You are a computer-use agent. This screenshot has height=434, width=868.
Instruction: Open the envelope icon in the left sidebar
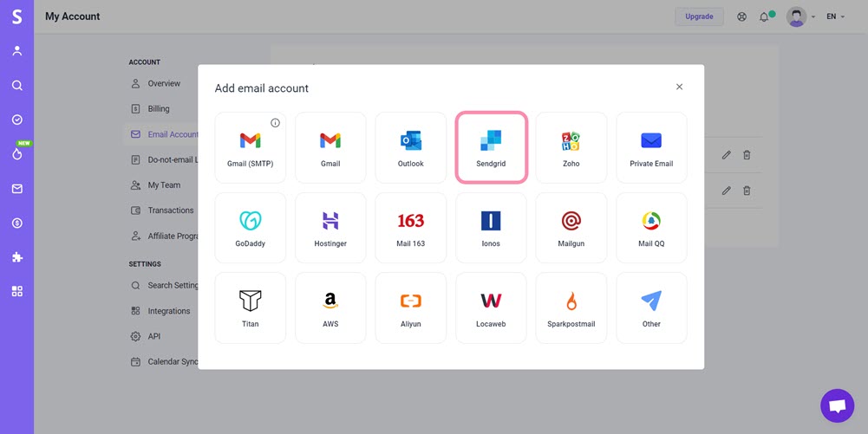[x=17, y=189]
